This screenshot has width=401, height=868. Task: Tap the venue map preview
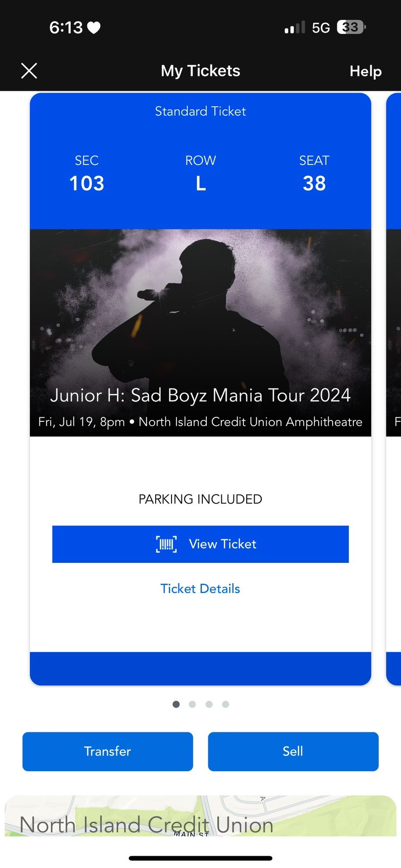pos(200,816)
